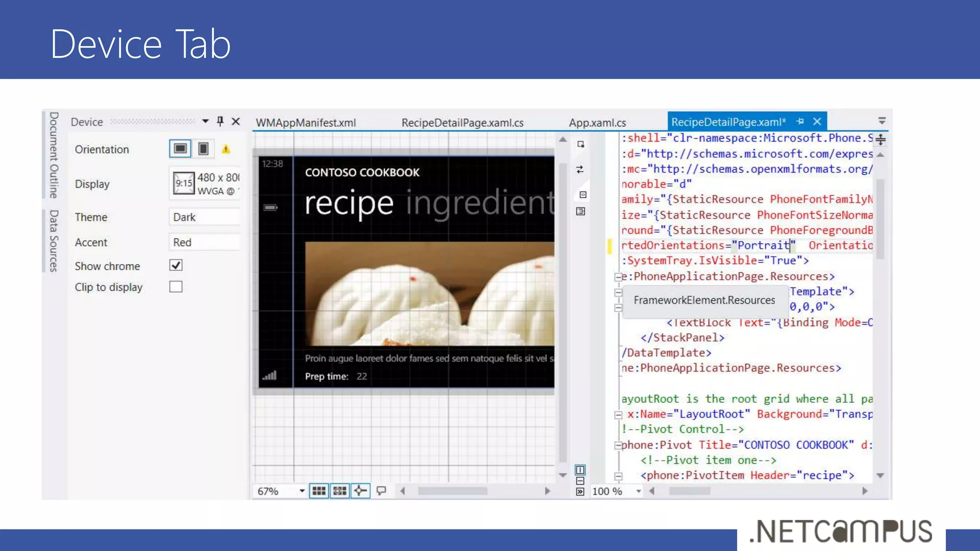Select landscape orientation icon

(180, 149)
